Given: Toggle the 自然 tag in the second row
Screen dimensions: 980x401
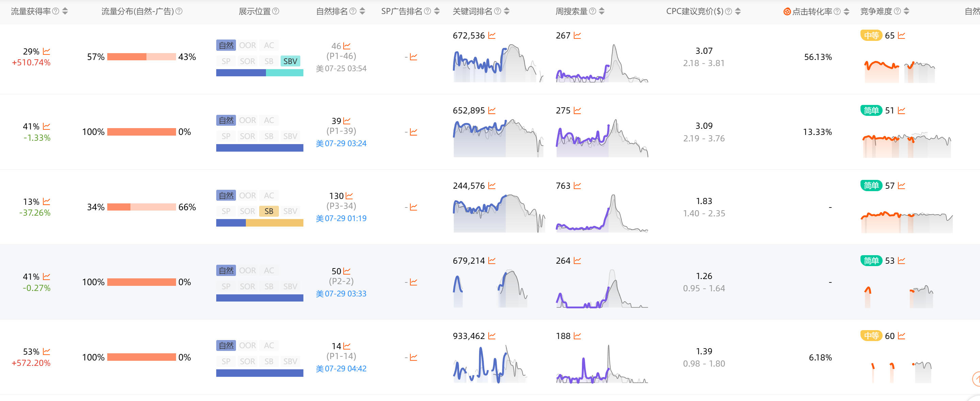Looking at the screenshot, I should tap(226, 120).
